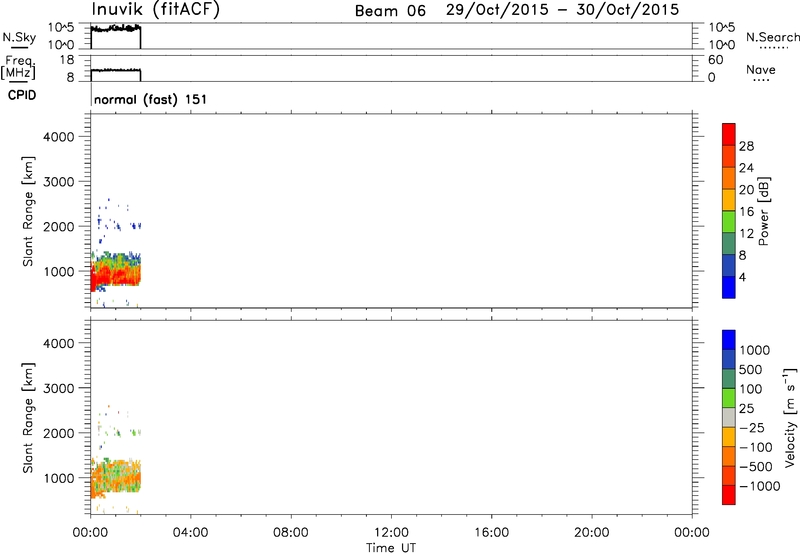This screenshot has height=554, width=800.
Task: Click the blue 1000 Velocity colorbar segment
Action: tap(729, 340)
